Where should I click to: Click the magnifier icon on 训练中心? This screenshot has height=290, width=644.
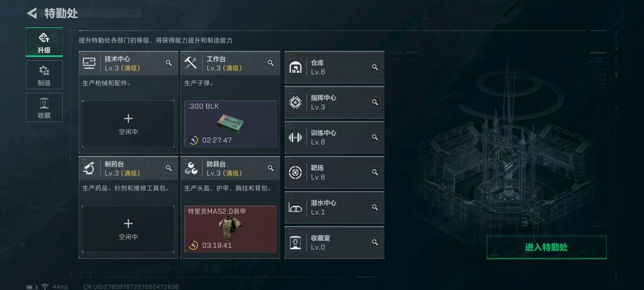click(x=374, y=137)
